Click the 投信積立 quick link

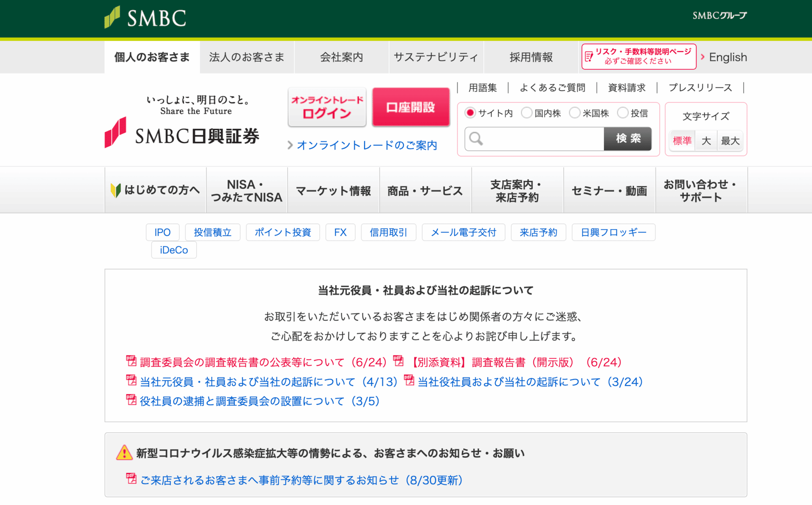coord(213,232)
